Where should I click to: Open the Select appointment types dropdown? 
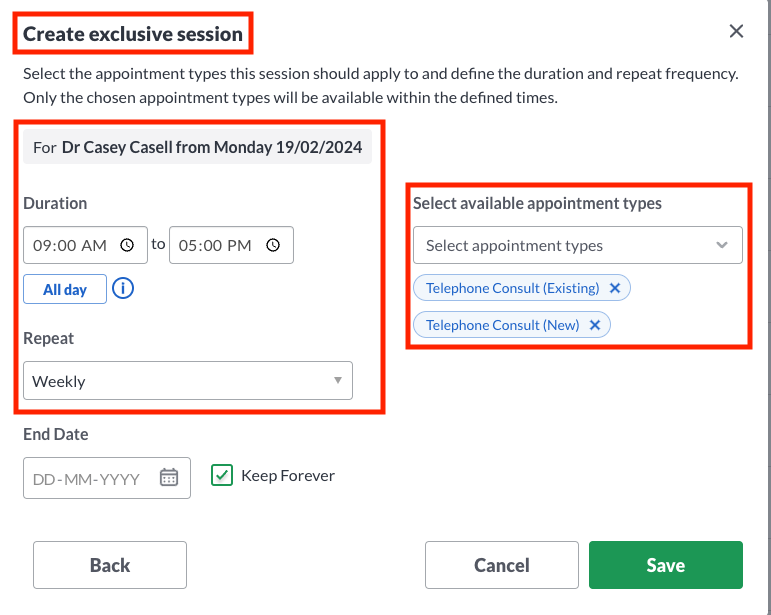578,245
